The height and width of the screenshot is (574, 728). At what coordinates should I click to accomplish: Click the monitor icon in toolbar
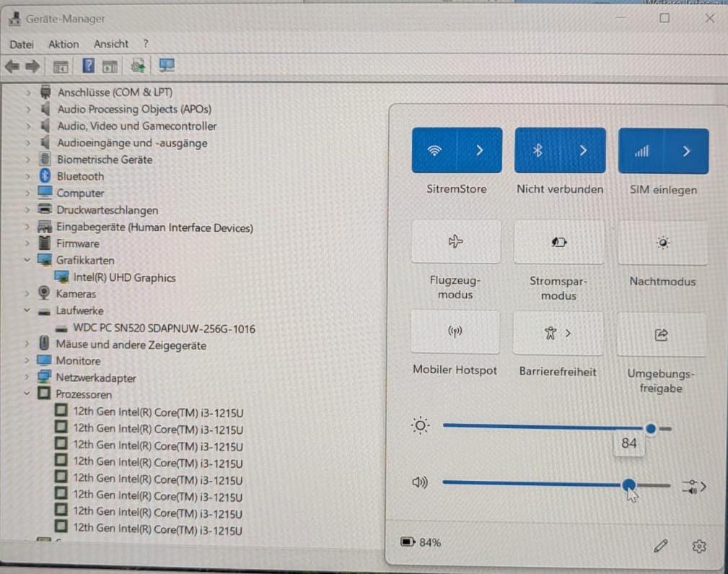[x=167, y=66]
